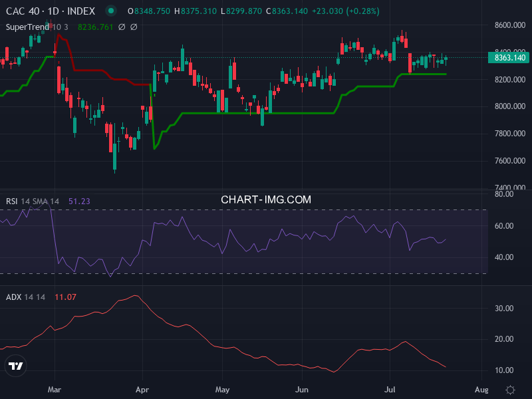Click the Mar label on time axis
The width and height of the screenshot is (532, 399).
[x=55, y=390]
